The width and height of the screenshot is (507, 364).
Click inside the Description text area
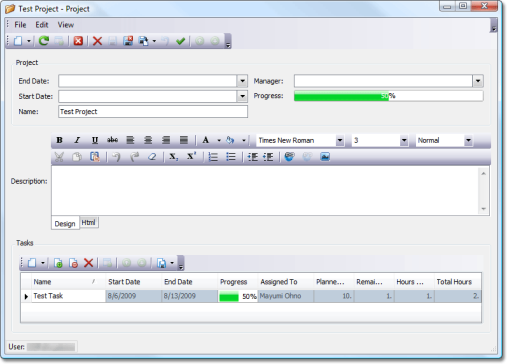coord(265,191)
